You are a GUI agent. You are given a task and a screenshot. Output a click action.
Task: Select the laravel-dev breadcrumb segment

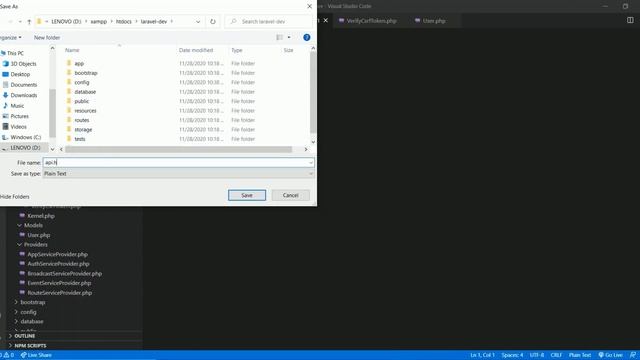click(x=154, y=22)
